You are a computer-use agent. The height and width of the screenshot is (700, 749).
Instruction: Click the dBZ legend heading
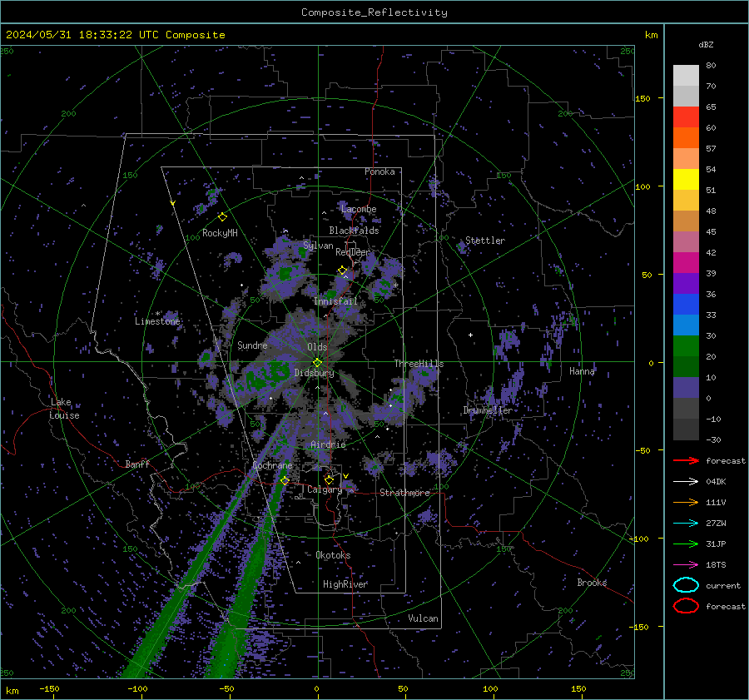click(706, 44)
